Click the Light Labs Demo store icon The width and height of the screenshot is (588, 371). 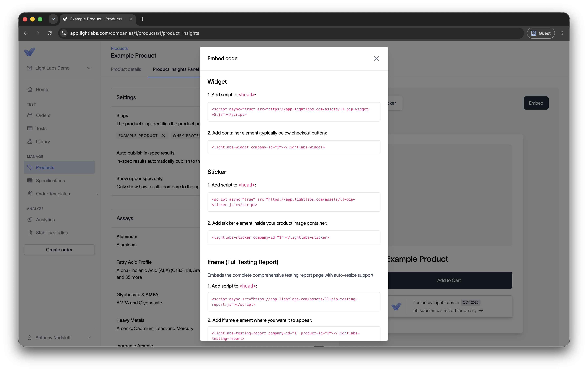[30, 68]
